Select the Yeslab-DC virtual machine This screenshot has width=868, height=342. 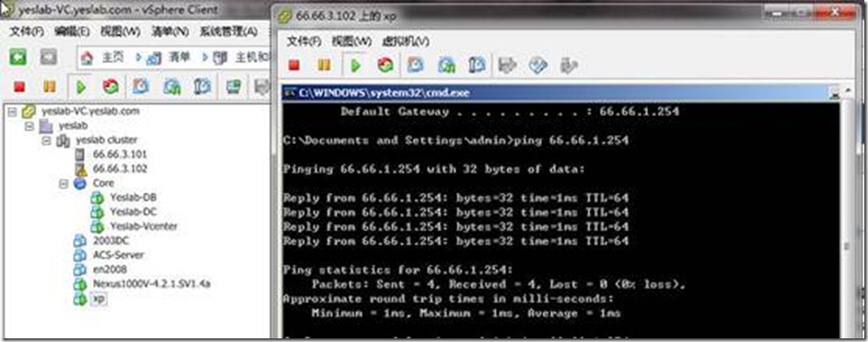click(x=133, y=212)
